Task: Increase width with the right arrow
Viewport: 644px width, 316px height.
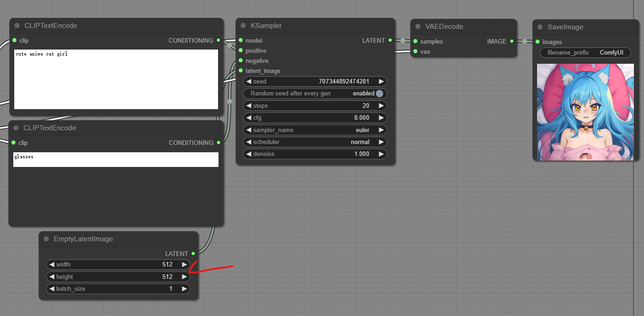Action: 184,265
